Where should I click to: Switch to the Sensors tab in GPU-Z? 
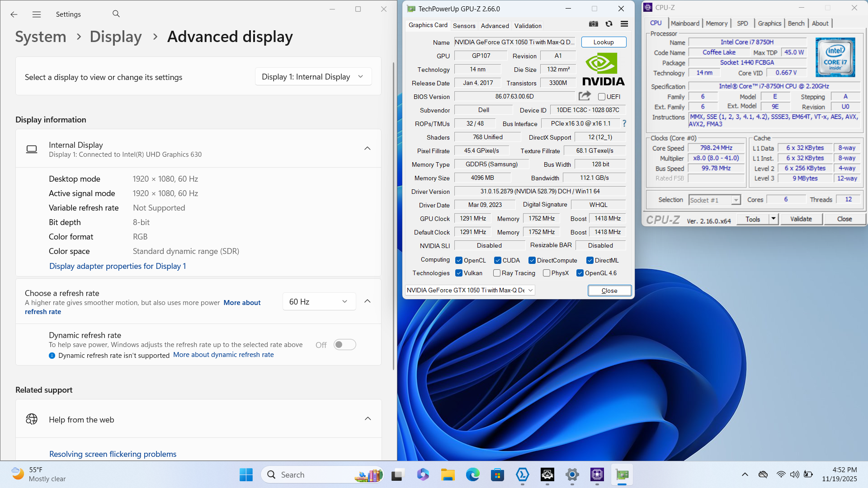(x=464, y=26)
